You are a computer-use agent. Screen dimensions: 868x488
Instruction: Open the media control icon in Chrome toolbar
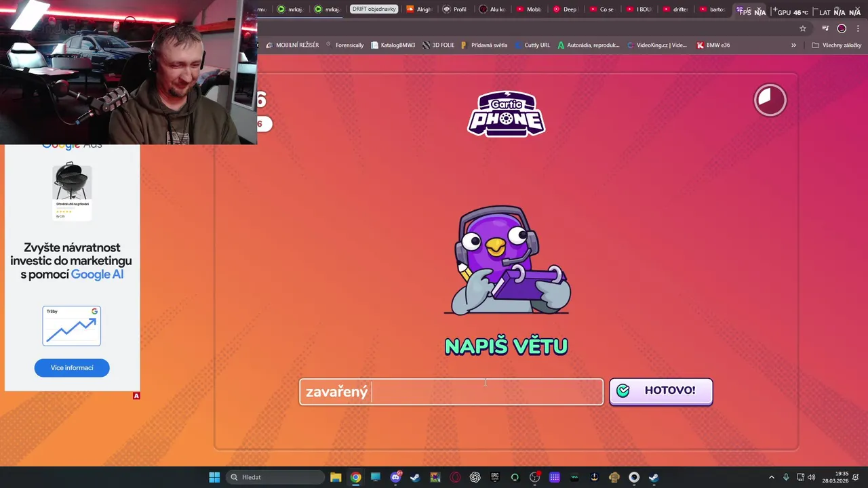point(825,28)
